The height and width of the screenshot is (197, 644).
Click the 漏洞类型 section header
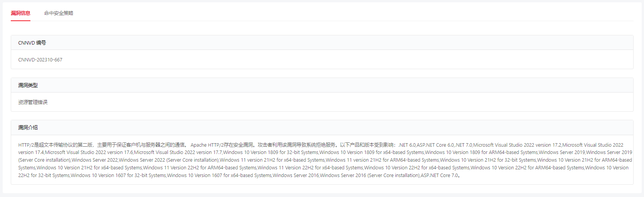(322, 85)
